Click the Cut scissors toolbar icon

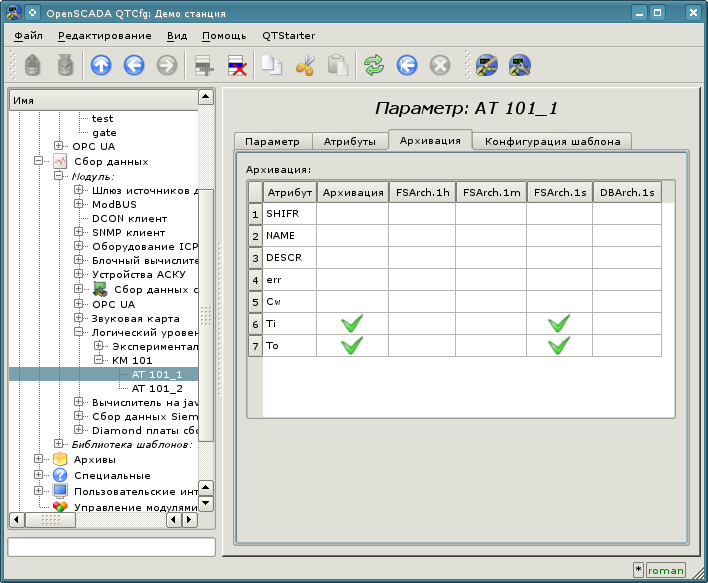pyautogui.click(x=305, y=66)
